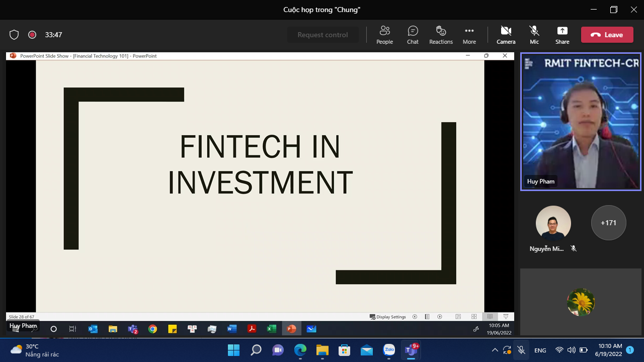Click the Request control button

pos(323,35)
